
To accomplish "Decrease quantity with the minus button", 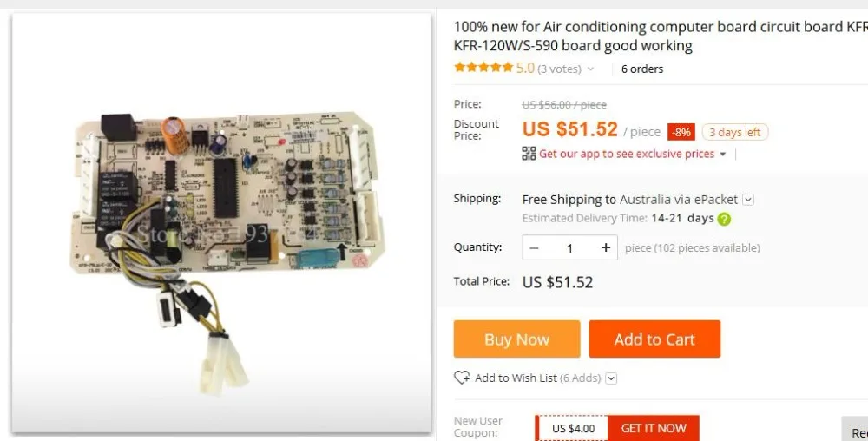I will point(535,247).
